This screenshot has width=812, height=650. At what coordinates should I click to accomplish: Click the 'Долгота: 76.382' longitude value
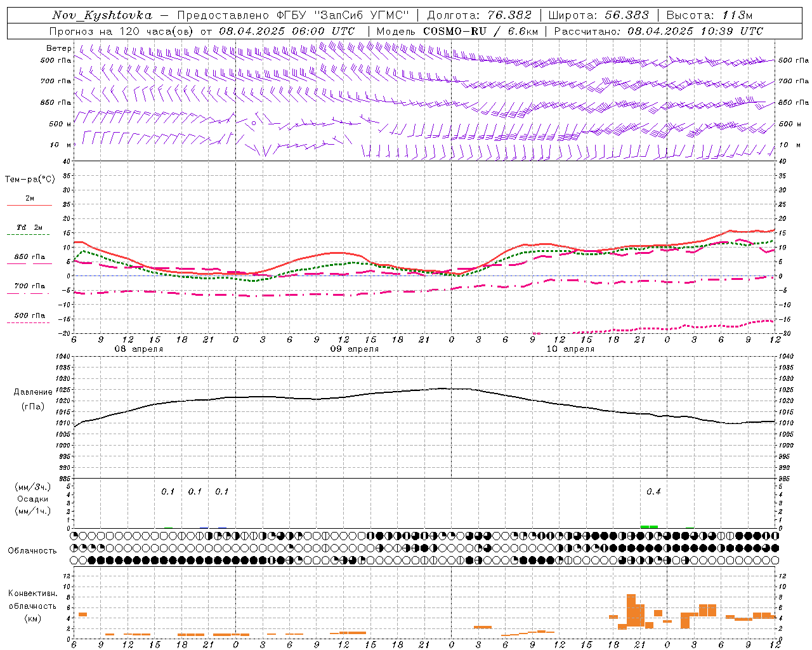pyautogui.click(x=479, y=15)
